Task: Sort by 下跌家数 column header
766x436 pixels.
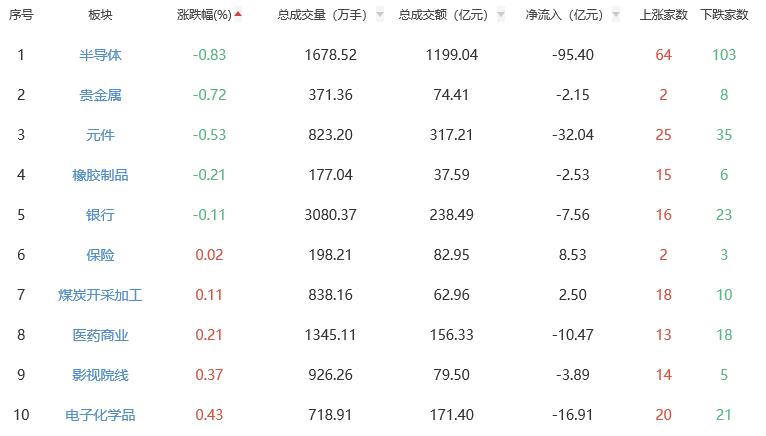Action: tap(724, 16)
